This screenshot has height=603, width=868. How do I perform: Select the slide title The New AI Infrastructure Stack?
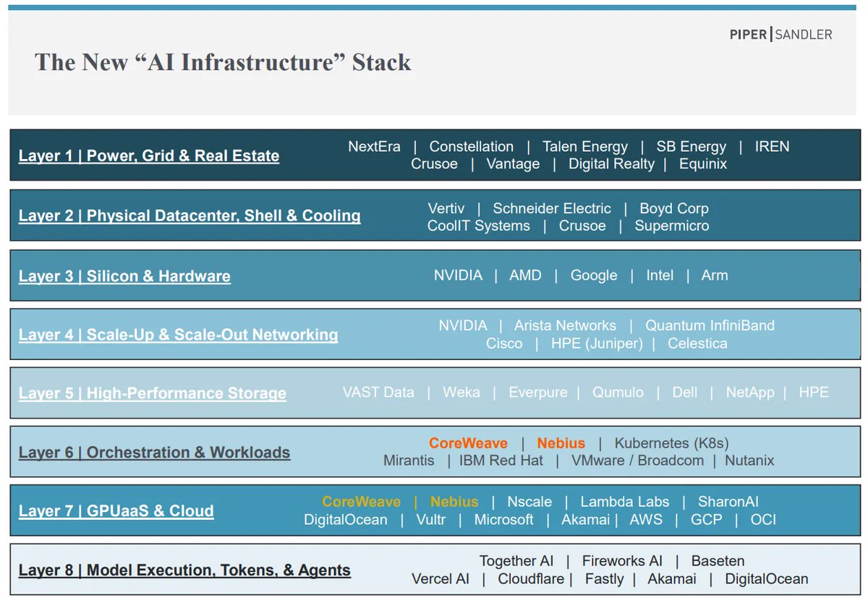[223, 62]
